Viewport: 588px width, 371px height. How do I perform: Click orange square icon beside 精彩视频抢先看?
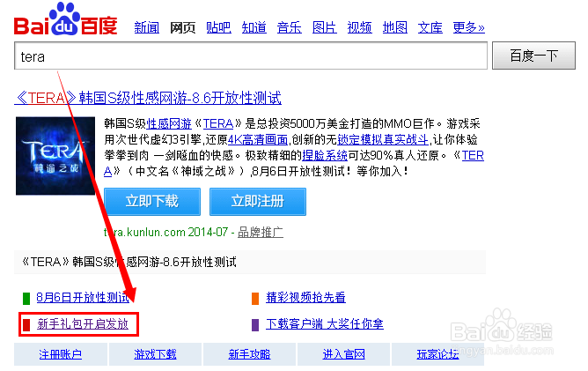255,299
